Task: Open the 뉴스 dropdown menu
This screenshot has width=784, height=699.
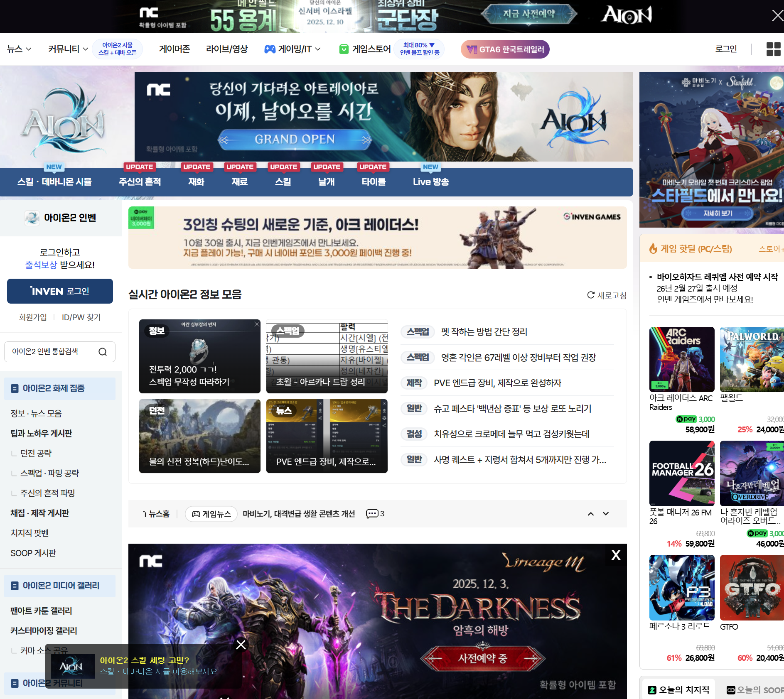Action: point(19,49)
